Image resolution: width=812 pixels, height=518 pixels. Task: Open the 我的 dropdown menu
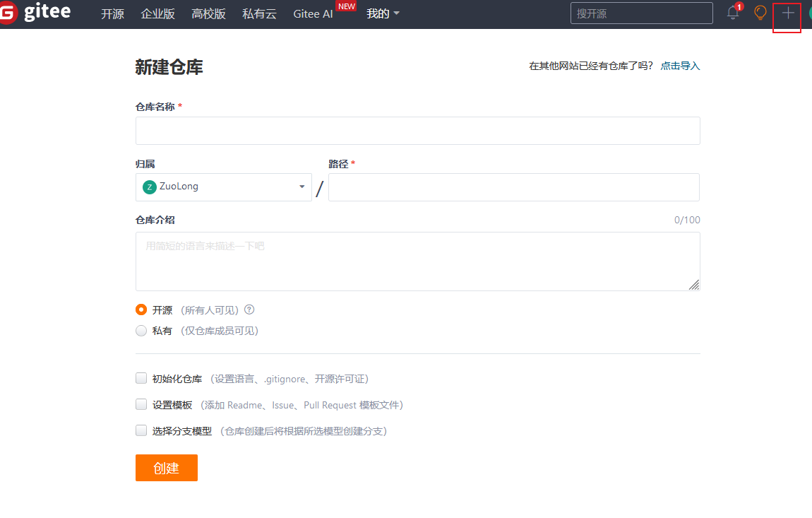(383, 13)
